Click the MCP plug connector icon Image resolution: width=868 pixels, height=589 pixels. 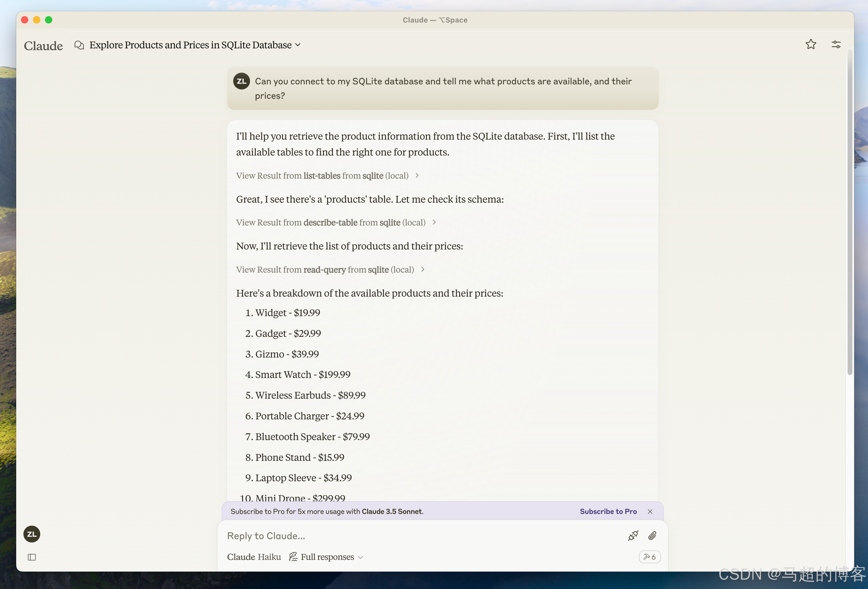point(633,536)
